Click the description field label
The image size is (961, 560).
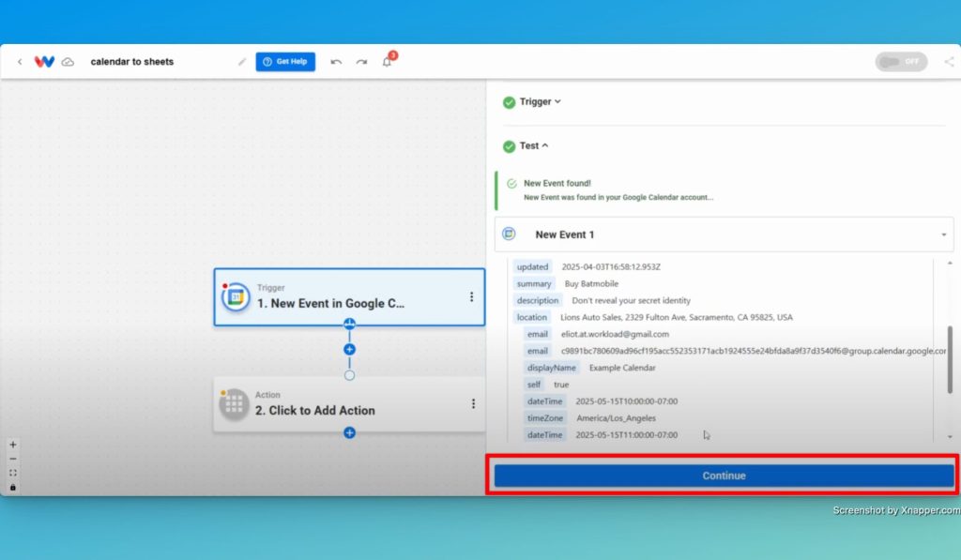[538, 300]
